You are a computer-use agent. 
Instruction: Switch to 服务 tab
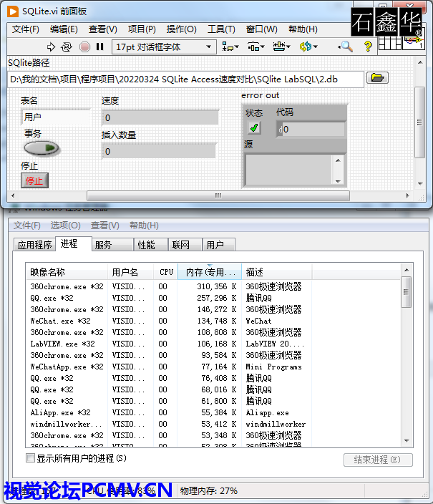pyautogui.click(x=112, y=245)
